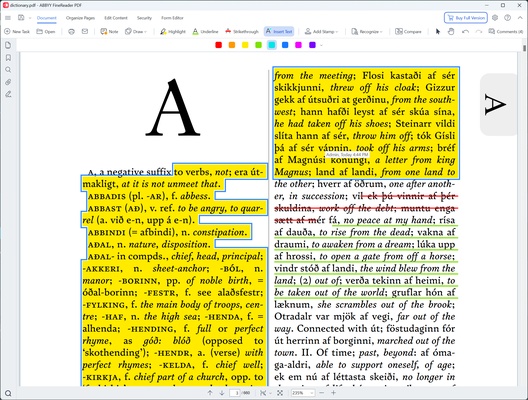
Task: Open the Pages panel in sidebar
Action: click(8, 45)
